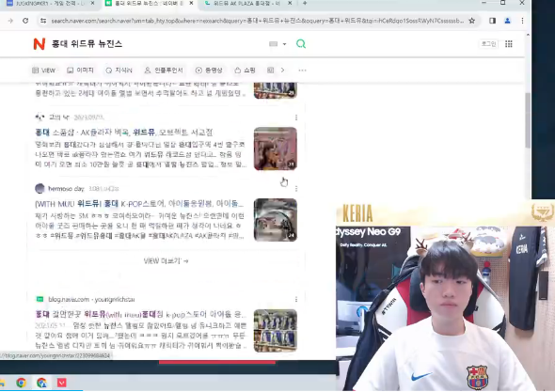Open thumbnail of the 홍대 소품샵 post

pos(276,149)
